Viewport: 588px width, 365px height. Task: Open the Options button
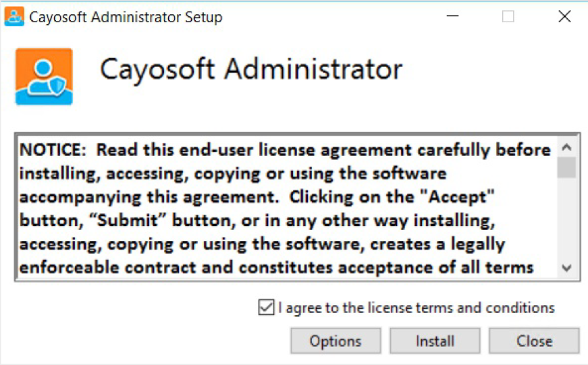pos(336,341)
